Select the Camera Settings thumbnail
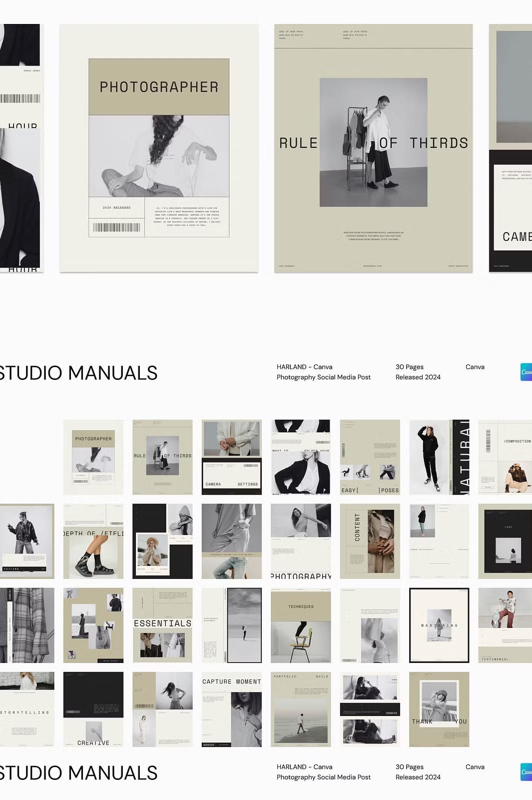The height and width of the screenshot is (800, 532). pos(231,457)
